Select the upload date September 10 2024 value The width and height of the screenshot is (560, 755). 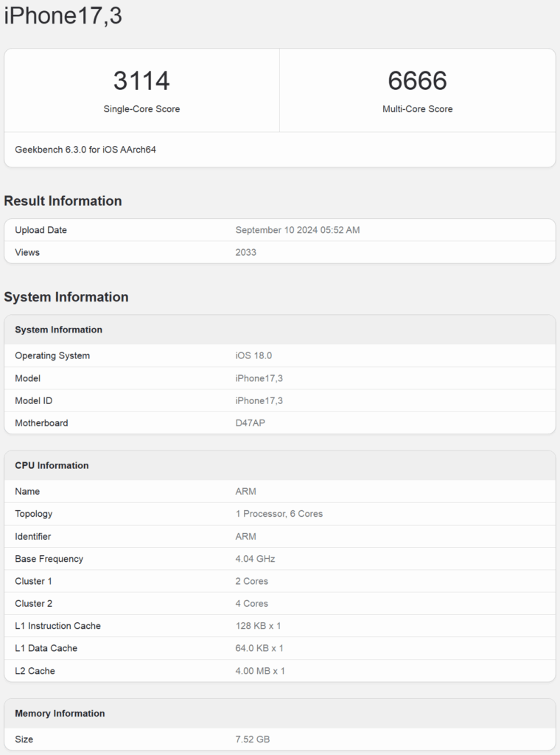[298, 230]
